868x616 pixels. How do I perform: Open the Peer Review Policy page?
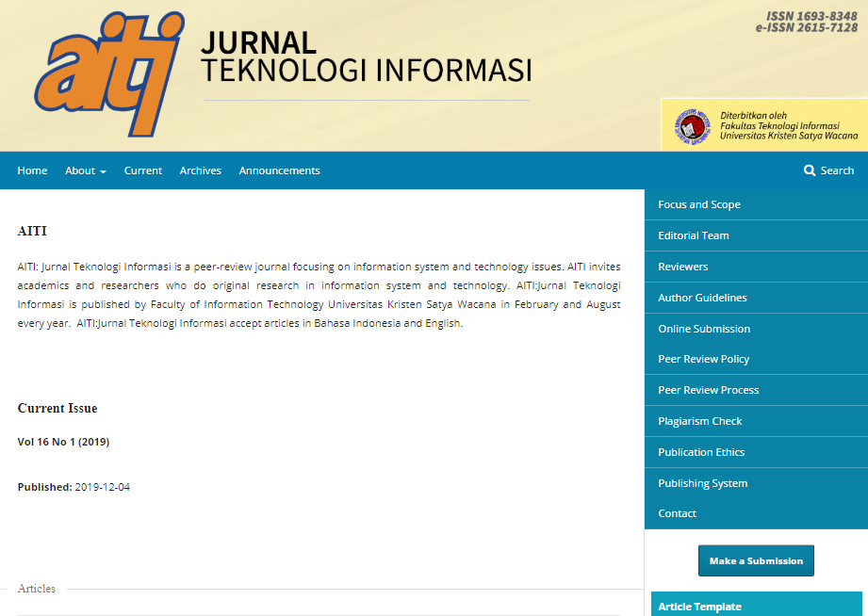coord(704,359)
